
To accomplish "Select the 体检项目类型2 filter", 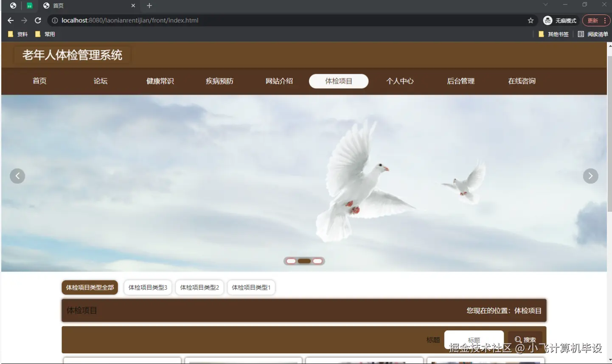I will point(199,287).
